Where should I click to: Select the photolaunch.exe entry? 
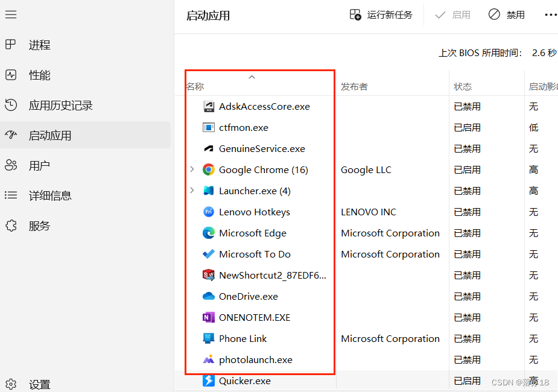(x=256, y=359)
